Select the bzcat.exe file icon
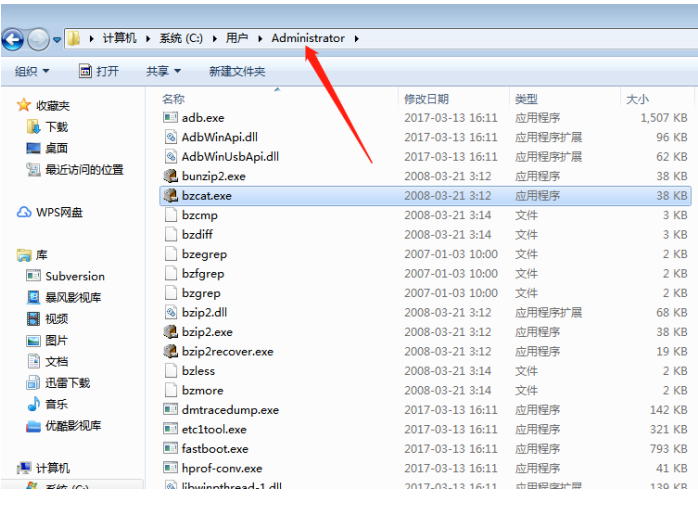 [x=170, y=196]
